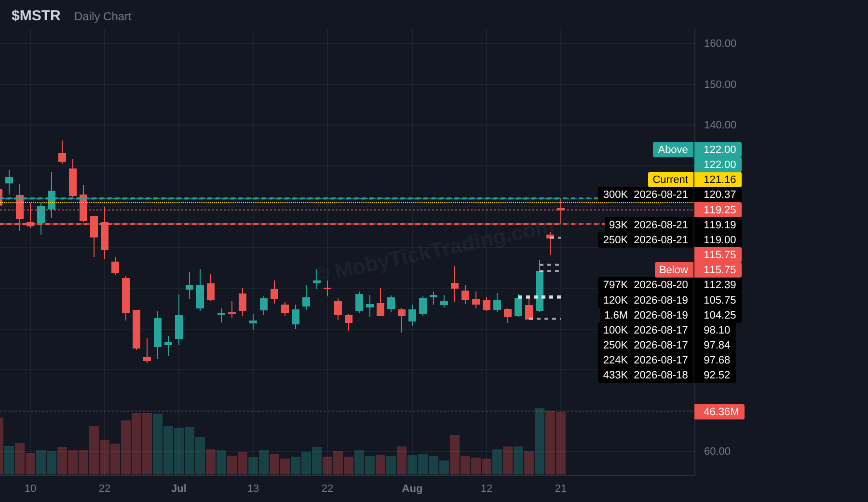868x502 pixels.
Task: Click the 21 date axis label
Action: coord(561,488)
